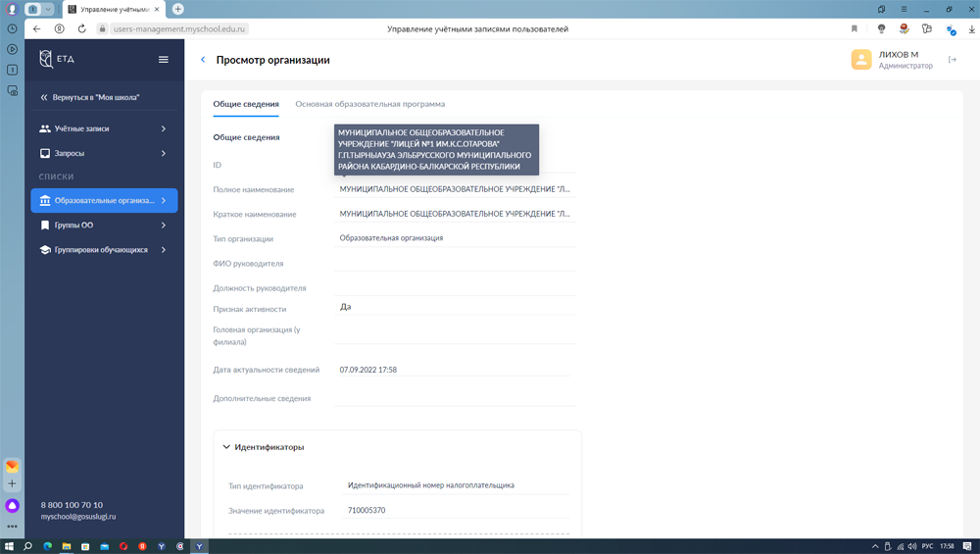Click the browser page reload icon
The height and width of the screenshot is (554, 980).
tap(81, 29)
